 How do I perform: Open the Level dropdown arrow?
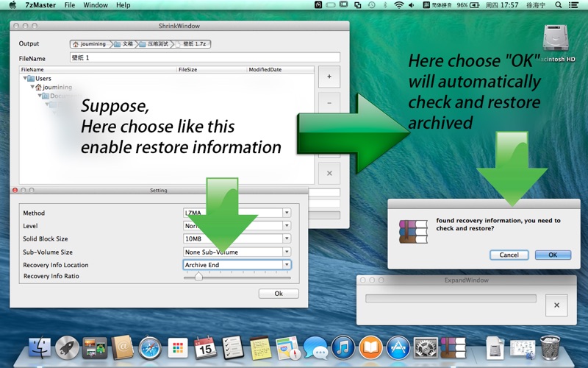pyautogui.click(x=287, y=225)
